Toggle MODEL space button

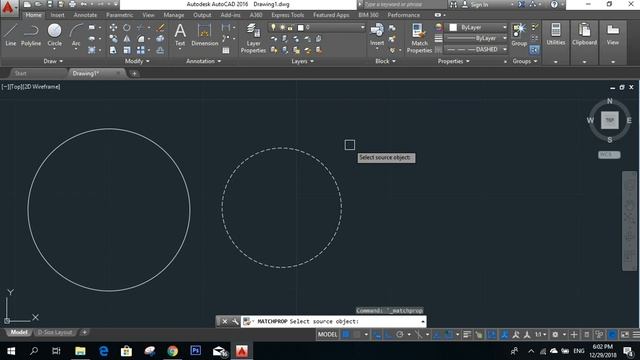click(x=327, y=334)
